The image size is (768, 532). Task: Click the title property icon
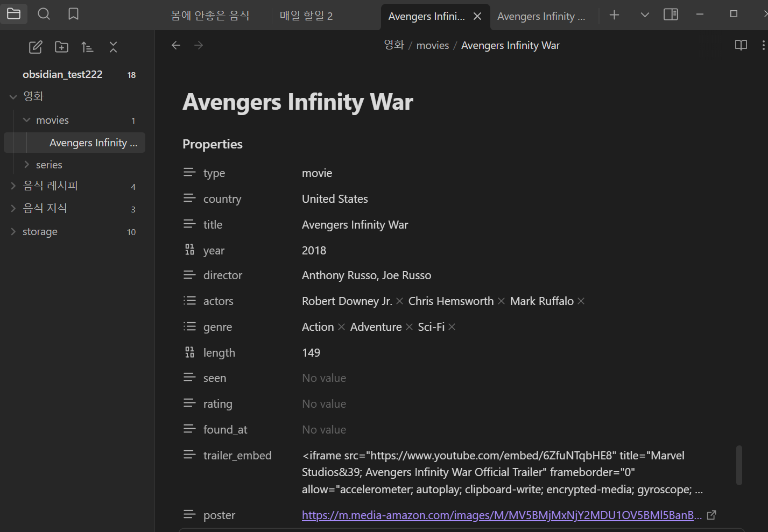pyautogui.click(x=189, y=224)
